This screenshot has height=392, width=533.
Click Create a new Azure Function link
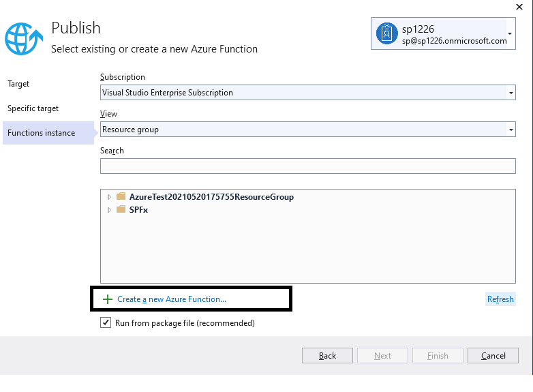172,299
